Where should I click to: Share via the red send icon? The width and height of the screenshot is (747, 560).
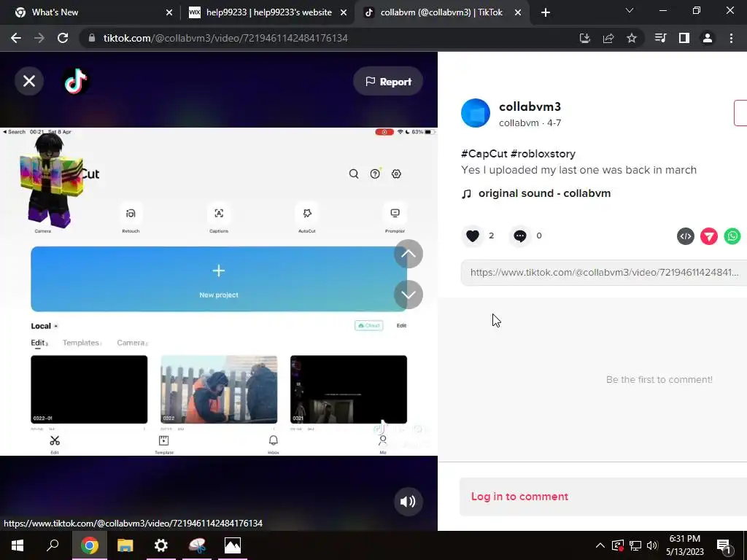pos(709,236)
